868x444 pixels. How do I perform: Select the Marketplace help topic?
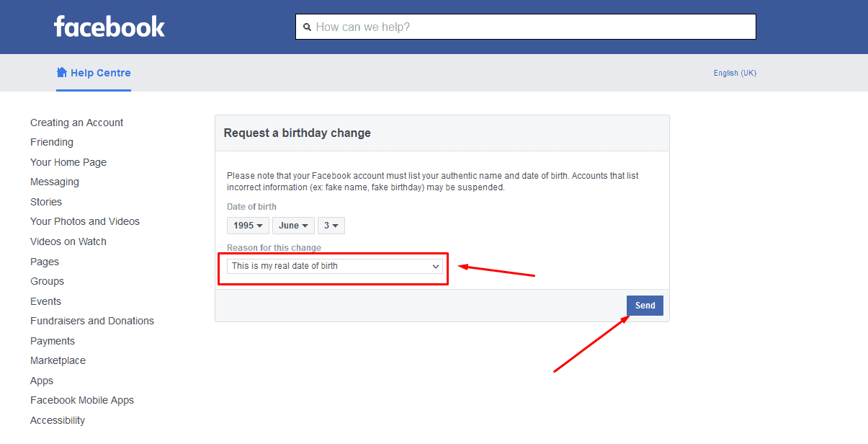(58, 360)
